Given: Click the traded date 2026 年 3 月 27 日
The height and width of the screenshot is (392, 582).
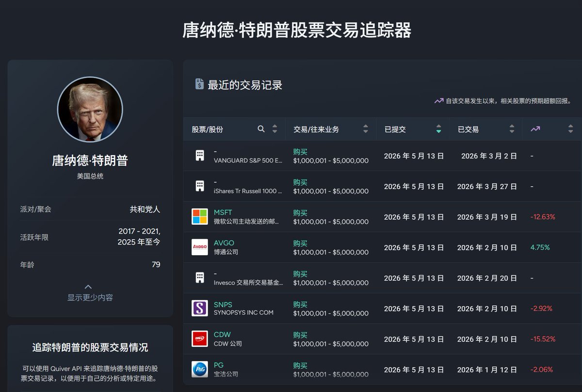Looking at the screenshot, I should [x=487, y=187].
